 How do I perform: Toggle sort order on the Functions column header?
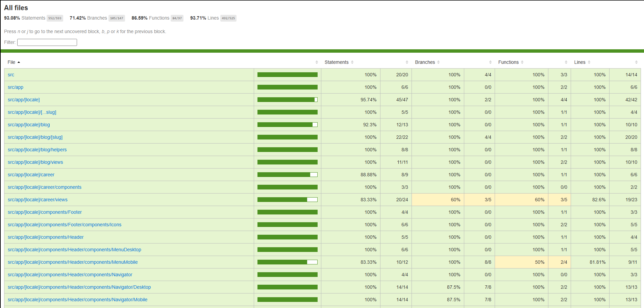pos(509,62)
